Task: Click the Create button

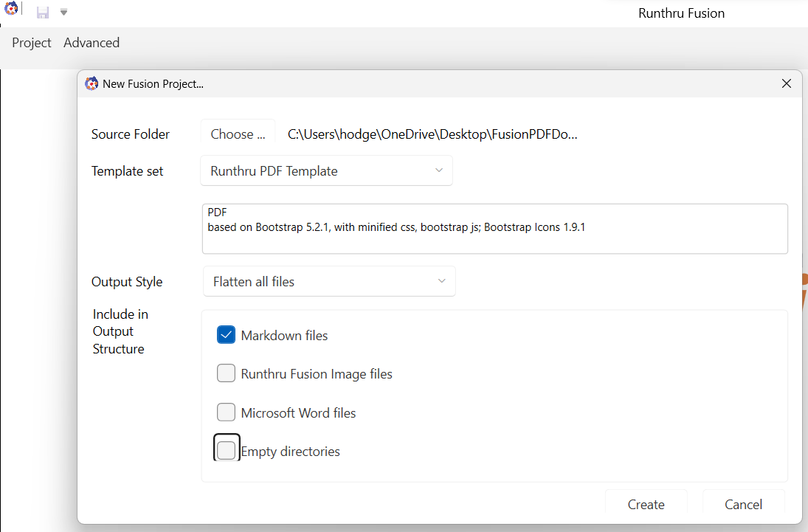Action: 646,504
